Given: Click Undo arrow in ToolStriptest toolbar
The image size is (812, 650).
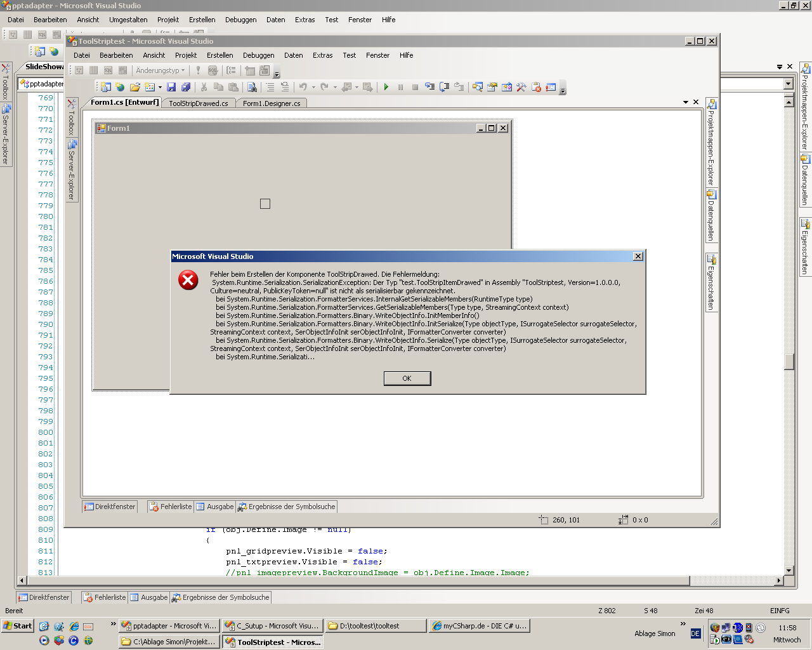Looking at the screenshot, I should coord(303,87).
